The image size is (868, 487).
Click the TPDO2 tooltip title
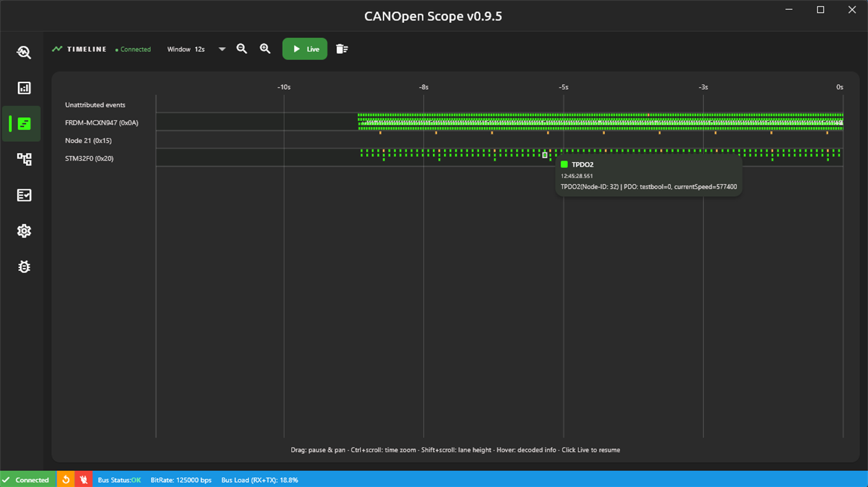[583, 164]
